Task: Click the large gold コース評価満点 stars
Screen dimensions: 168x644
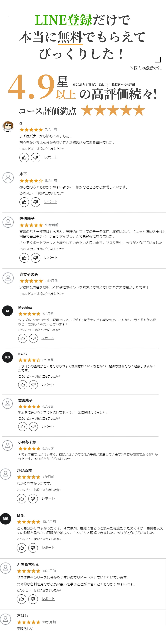Action: point(113,110)
